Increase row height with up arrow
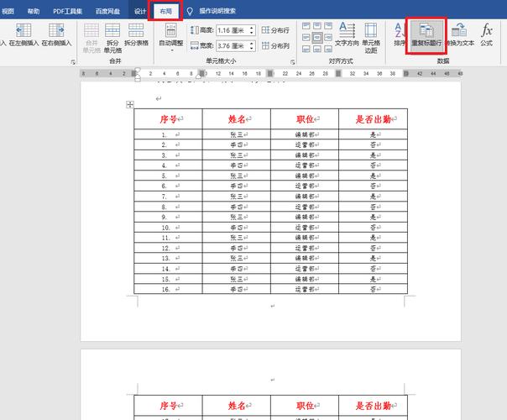 (252, 28)
